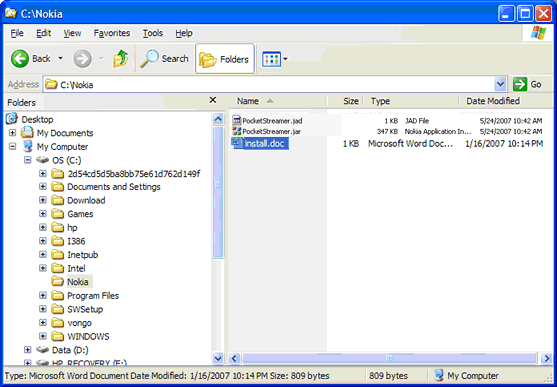Expand the WINDOWS folder node

coord(43,336)
